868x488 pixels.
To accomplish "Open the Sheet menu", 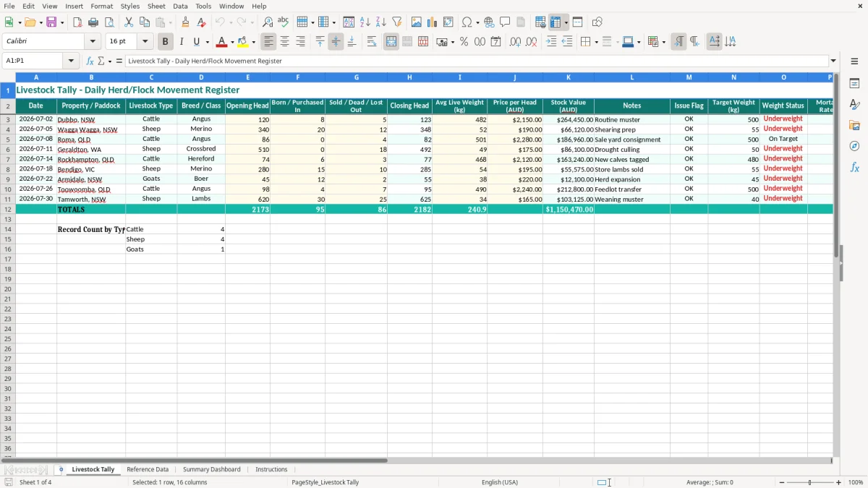I will click(x=156, y=6).
